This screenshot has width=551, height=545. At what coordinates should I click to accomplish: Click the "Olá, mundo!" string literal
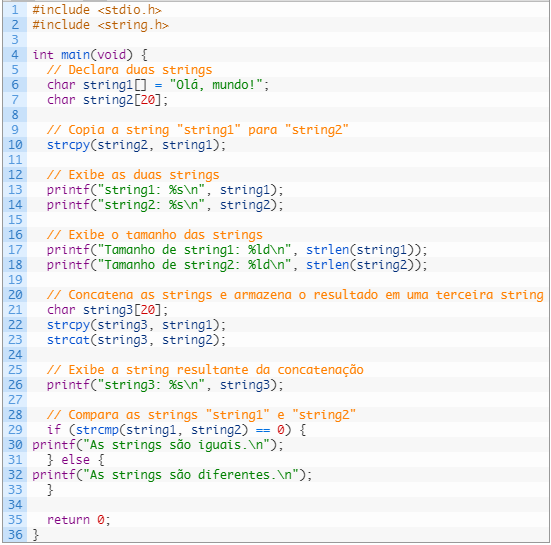(x=216, y=85)
